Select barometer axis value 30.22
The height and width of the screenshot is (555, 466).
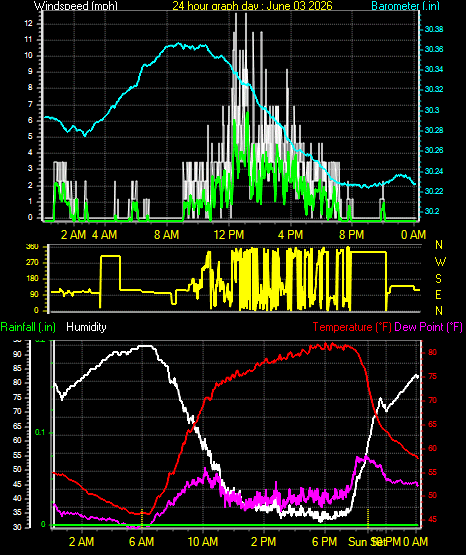pos(434,191)
